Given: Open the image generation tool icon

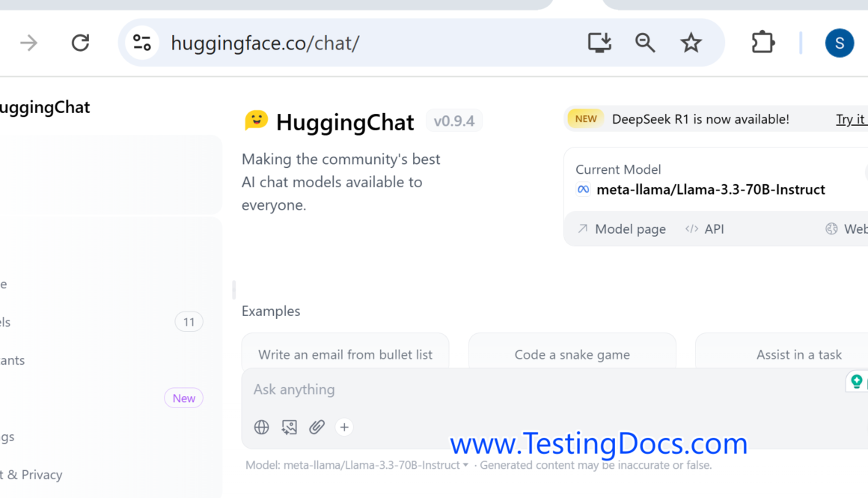Looking at the screenshot, I should click(x=289, y=427).
